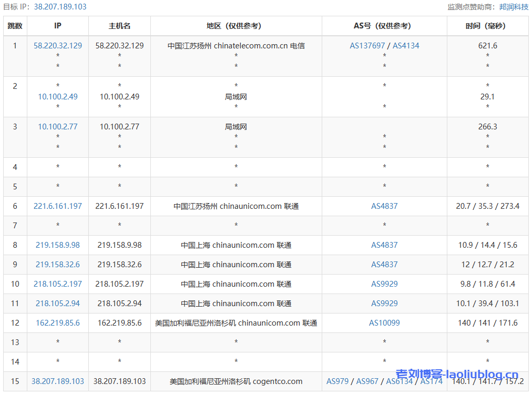
Task: Click the 时间（毫秒） column header
Action: (x=487, y=26)
